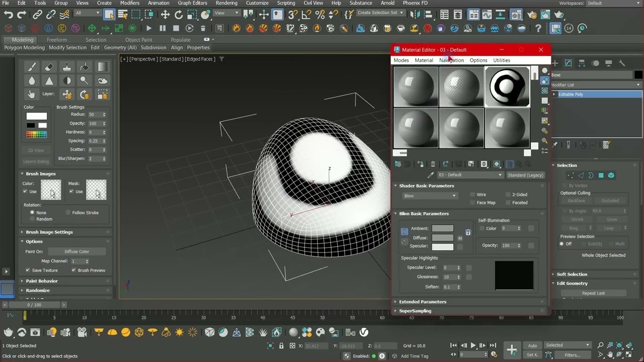
Task: Open the Modify panel tab icon
Action: (x=568, y=63)
